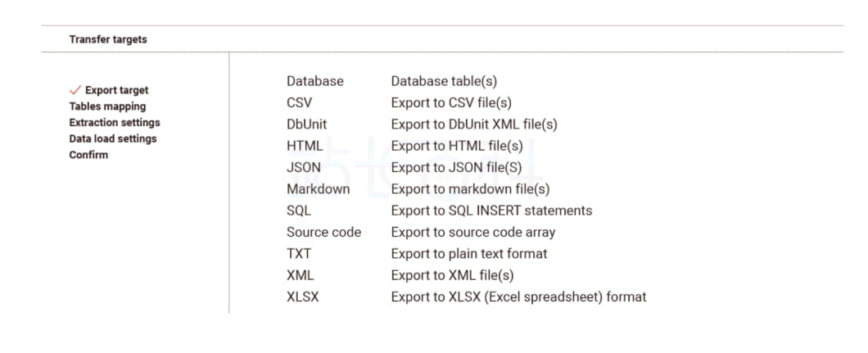The height and width of the screenshot is (353, 868).
Task: Open Data load settings step
Action: pos(113,138)
